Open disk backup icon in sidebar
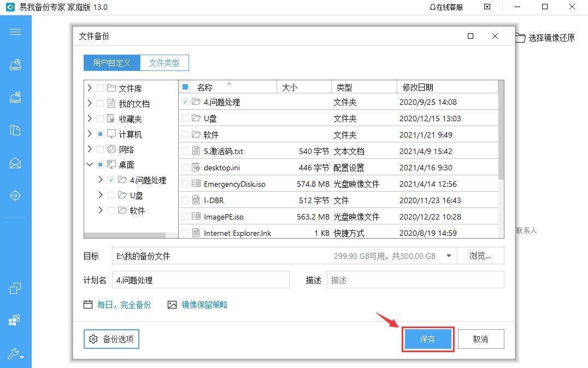Viewport: 588px width, 368px height. coord(15,64)
